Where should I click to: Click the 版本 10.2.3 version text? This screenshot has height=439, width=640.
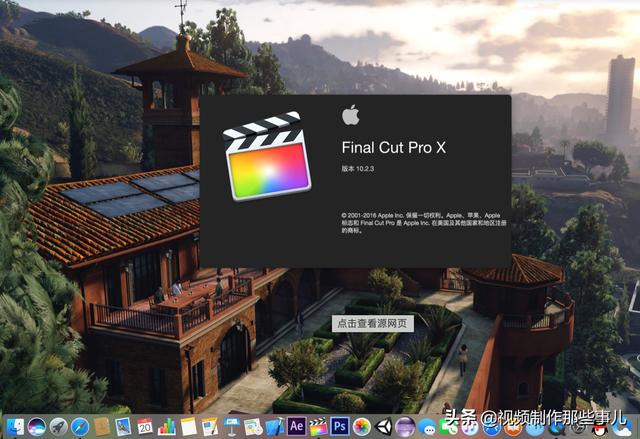pos(359,171)
